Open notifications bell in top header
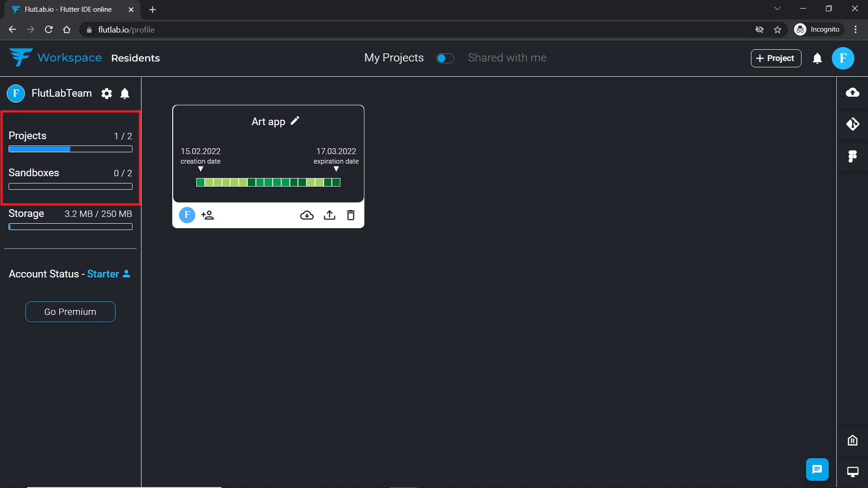 pyautogui.click(x=817, y=58)
